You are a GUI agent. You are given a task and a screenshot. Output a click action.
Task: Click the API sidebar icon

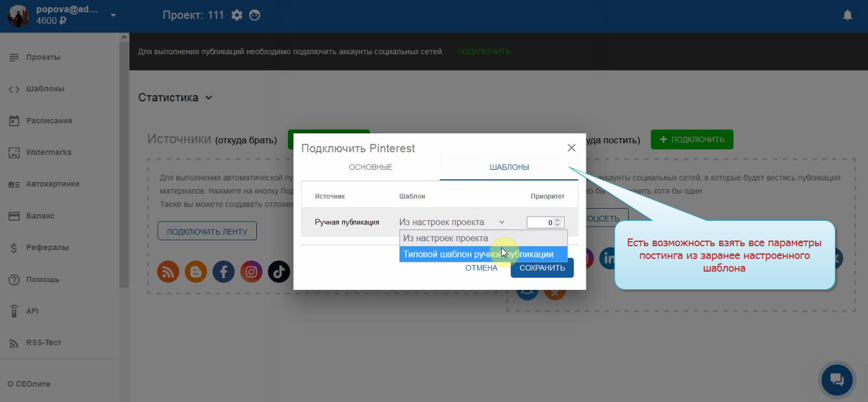coord(13,311)
